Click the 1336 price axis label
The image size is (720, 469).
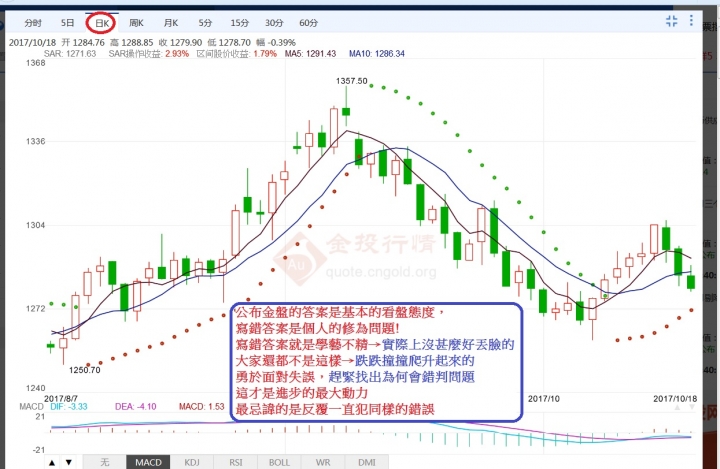tap(35, 141)
